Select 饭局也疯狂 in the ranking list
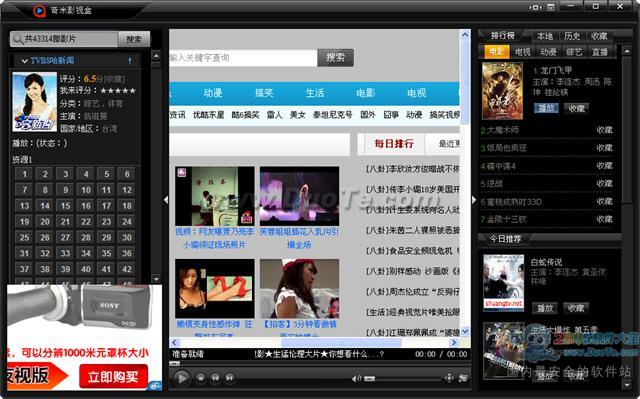The height and width of the screenshot is (399, 640). [506, 148]
